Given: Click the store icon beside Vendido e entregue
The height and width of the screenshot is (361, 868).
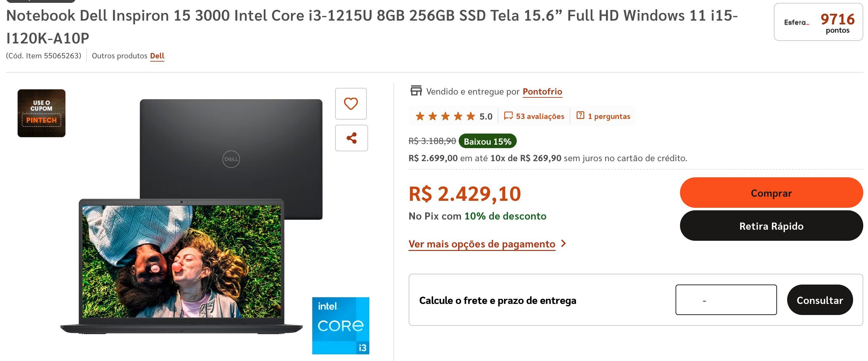Looking at the screenshot, I should point(416,91).
